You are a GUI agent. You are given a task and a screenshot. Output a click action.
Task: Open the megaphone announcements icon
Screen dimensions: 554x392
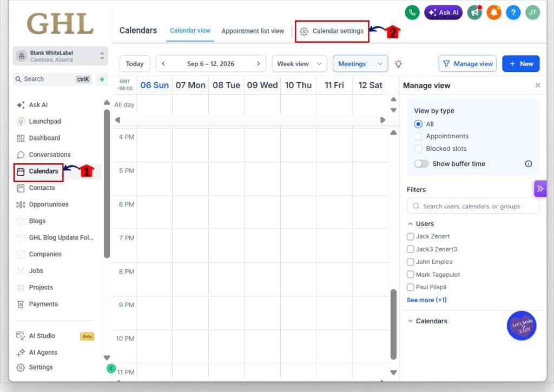[474, 13]
